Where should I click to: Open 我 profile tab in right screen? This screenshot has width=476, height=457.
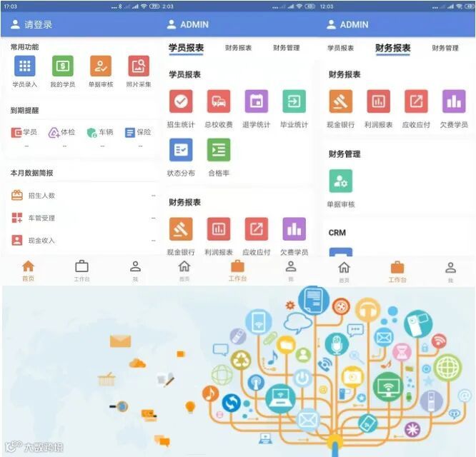click(450, 272)
